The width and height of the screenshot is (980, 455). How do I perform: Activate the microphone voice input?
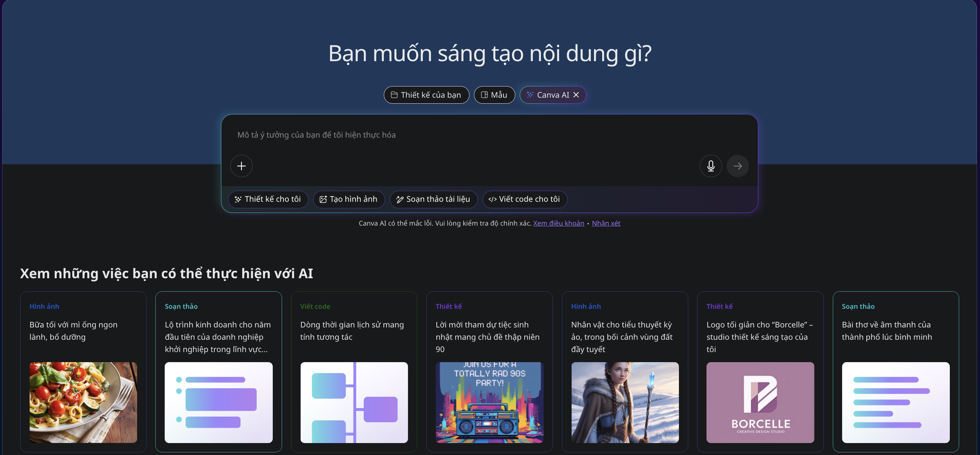tap(710, 166)
